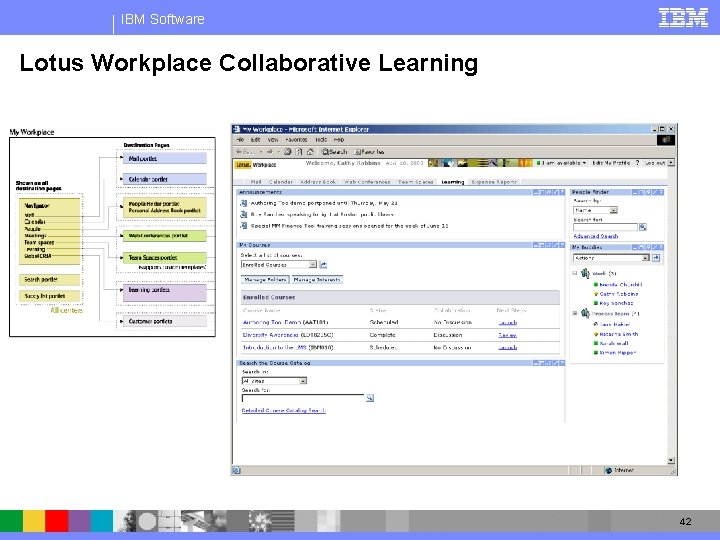Image resolution: width=720 pixels, height=540 pixels.
Task: Click the Course Catalog search magnifier icon
Action: (x=370, y=398)
